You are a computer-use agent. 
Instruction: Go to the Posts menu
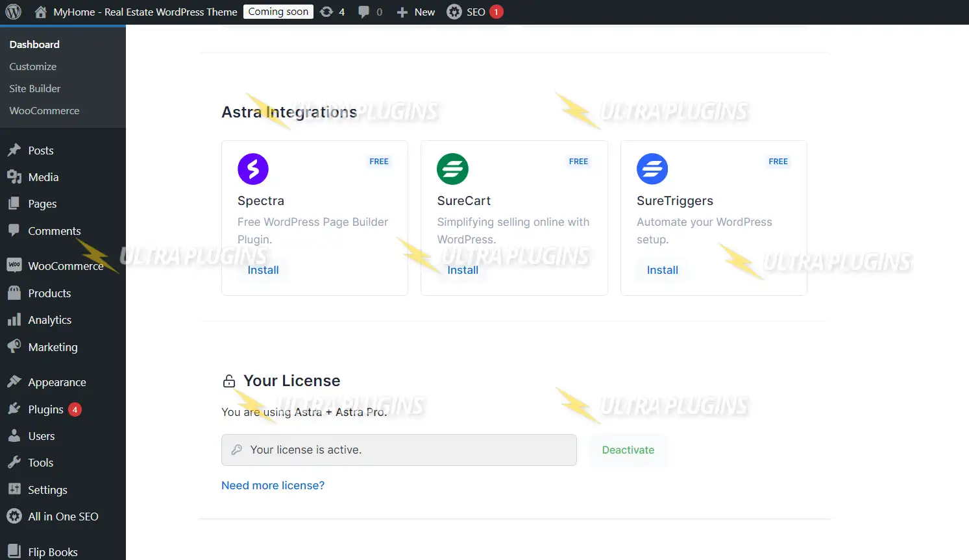[x=41, y=151]
